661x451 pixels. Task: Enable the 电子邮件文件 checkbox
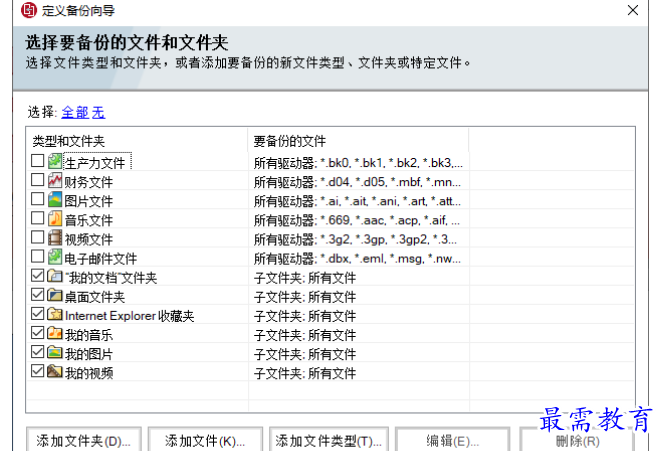[38, 256]
